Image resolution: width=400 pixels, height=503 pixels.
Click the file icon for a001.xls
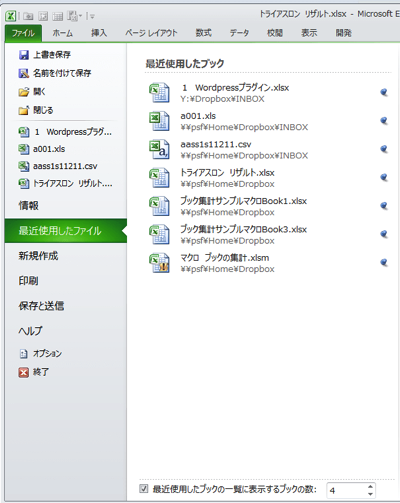coord(159,121)
